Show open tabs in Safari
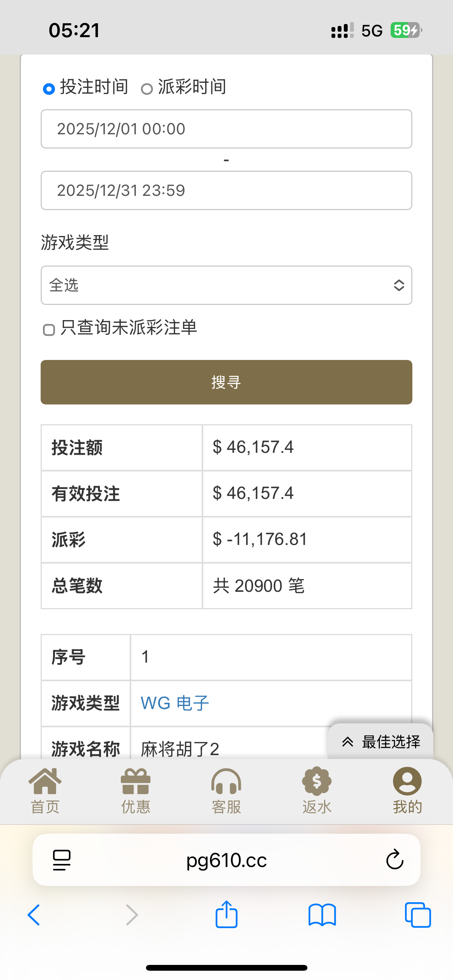This screenshot has height=980, width=453. (x=417, y=915)
